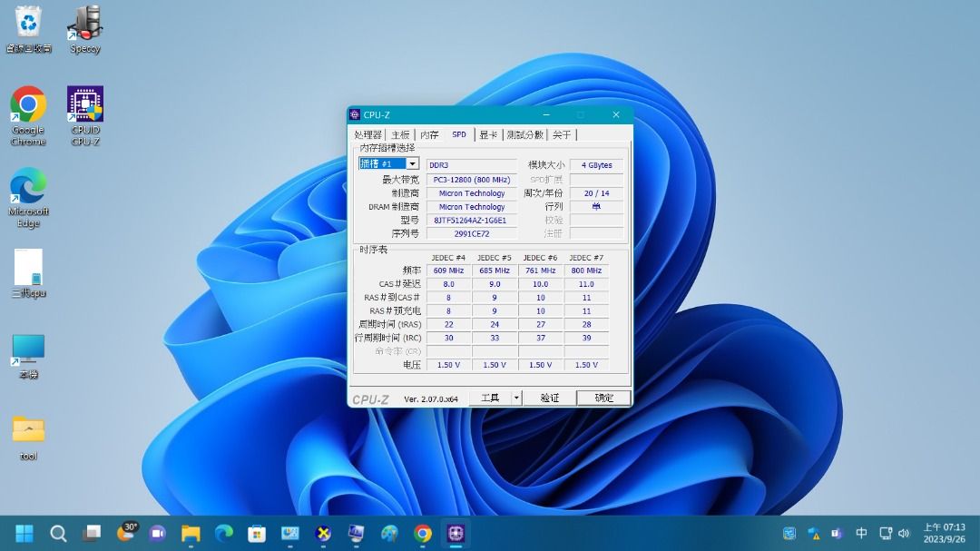Open the 工具 dropdown arrow
The height and width of the screenshot is (551, 980).
[516, 398]
